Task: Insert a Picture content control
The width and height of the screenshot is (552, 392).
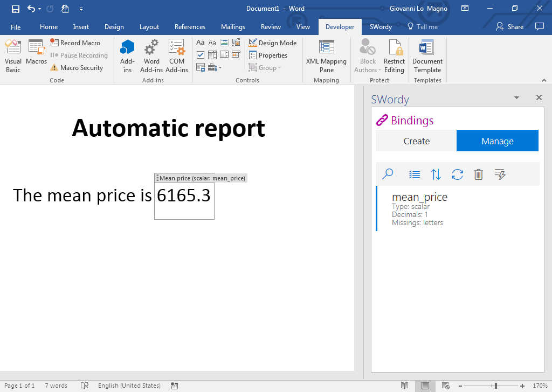Action: pos(224,42)
